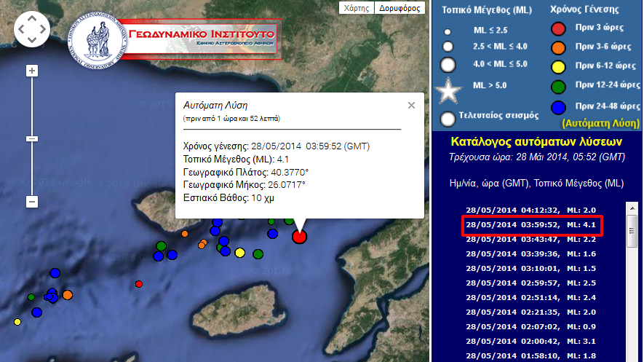Open the Γεωδυναμικό Ινστιτούτο banner
The image size is (644, 362).
click(x=202, y=39)
